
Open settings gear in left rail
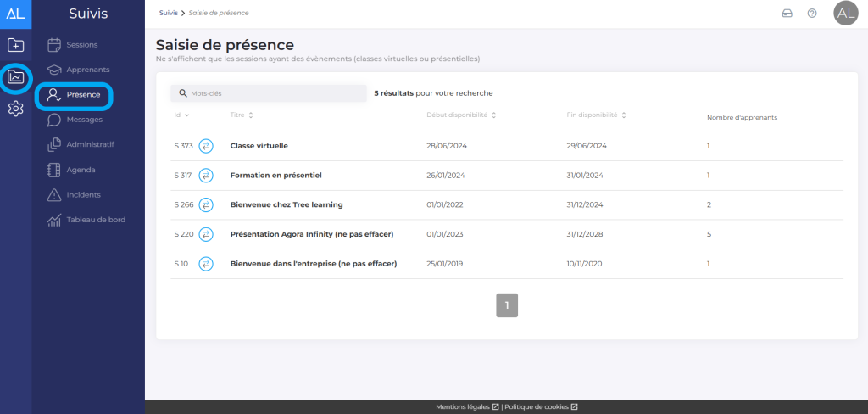(15, 109)
